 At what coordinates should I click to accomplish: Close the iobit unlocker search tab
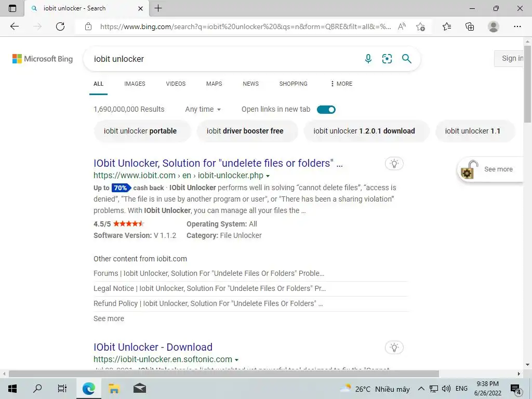click(x=140, y=8)
